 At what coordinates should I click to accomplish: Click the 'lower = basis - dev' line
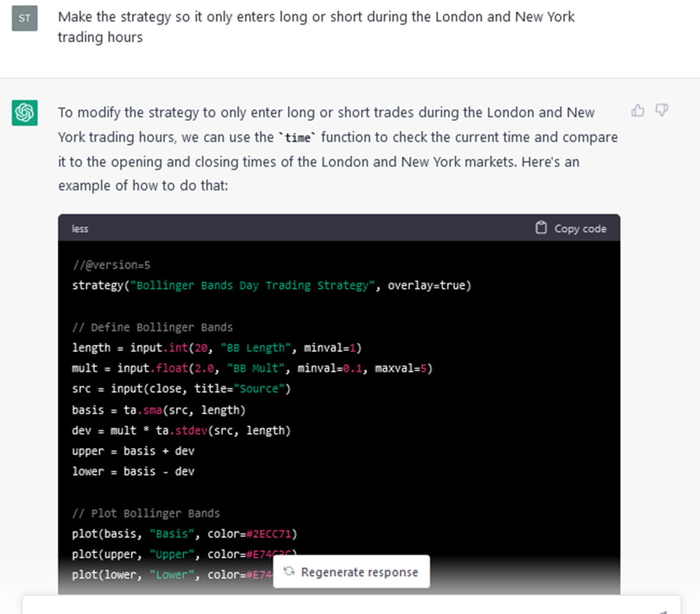(133, 472)
